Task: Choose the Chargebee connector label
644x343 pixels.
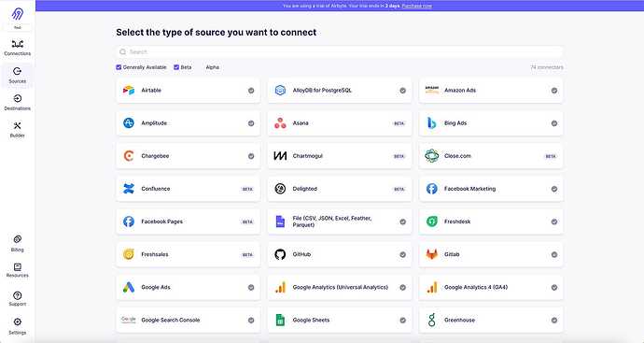Action: 155,156
